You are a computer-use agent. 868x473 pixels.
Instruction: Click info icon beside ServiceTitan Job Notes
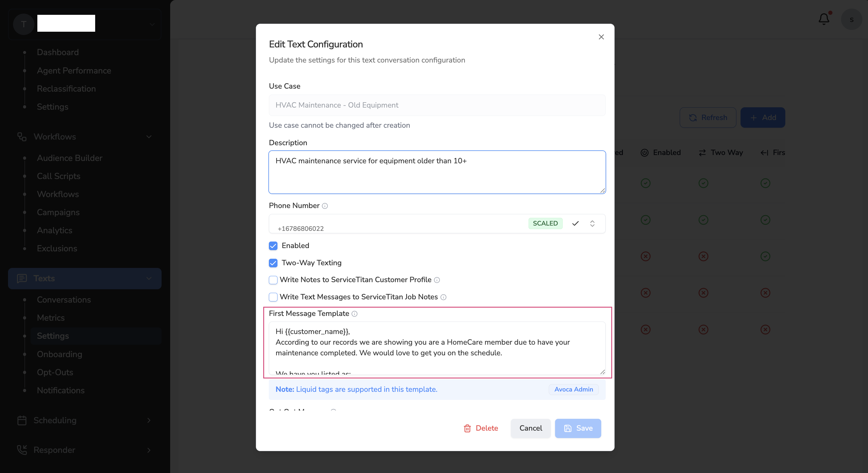[443, 297]
